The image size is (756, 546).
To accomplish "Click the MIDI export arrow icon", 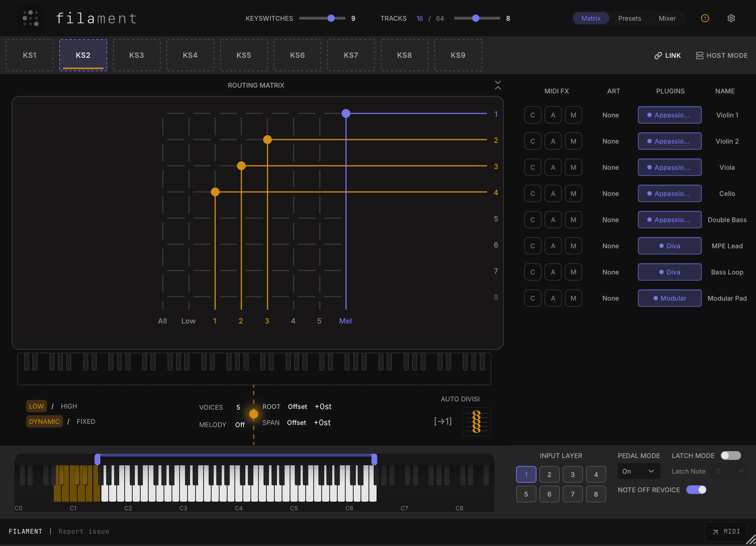I will coord(715,532).
